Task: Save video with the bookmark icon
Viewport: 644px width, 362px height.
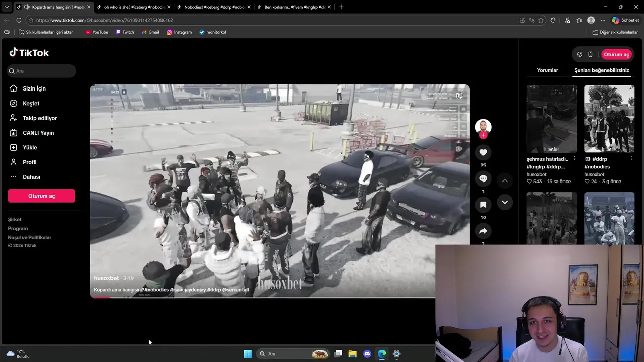Action: [x=483, y=205]
